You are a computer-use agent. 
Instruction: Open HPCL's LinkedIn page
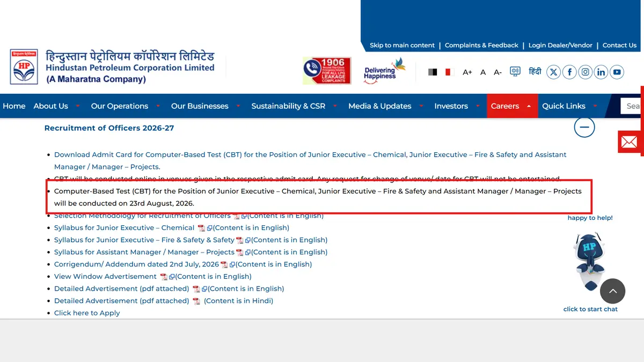click(601, 72)
